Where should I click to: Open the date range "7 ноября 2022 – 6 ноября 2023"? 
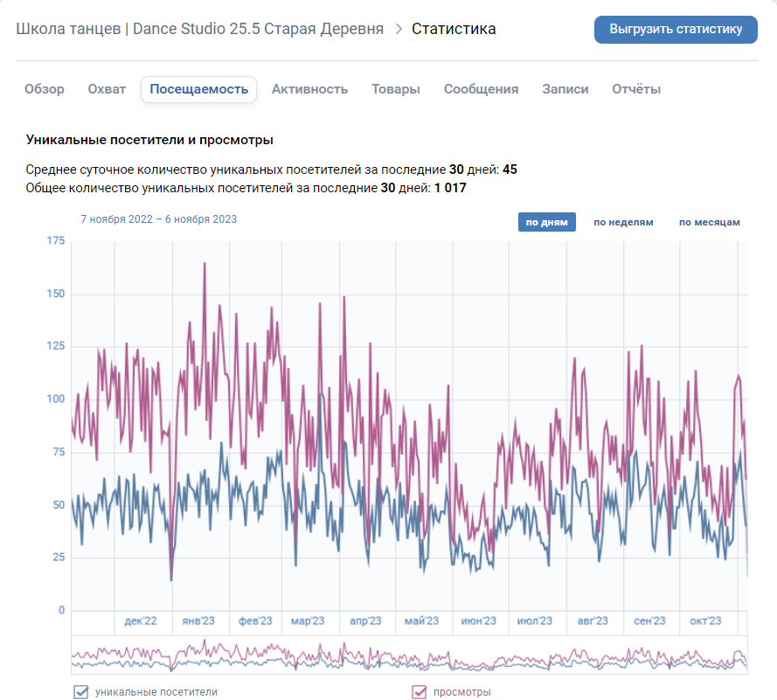[x=158, y=219]
